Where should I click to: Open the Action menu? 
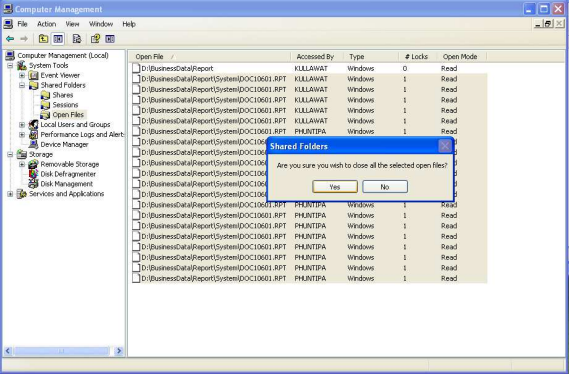(x=47, y=24)
